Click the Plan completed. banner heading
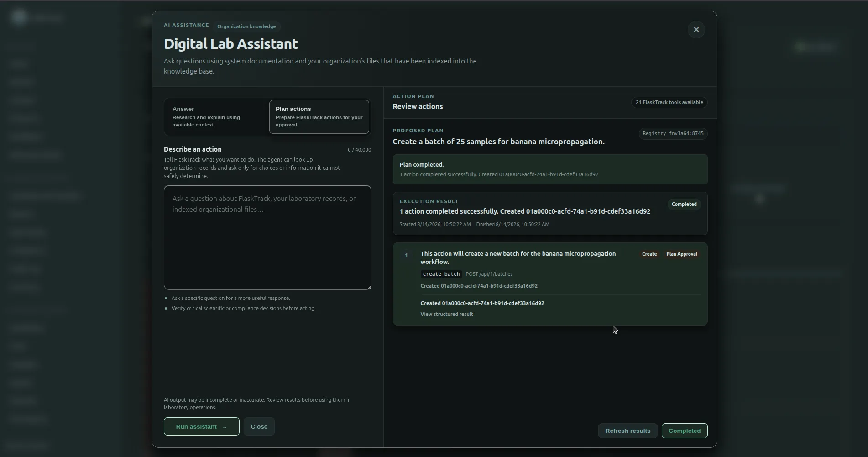 (421, 164)
